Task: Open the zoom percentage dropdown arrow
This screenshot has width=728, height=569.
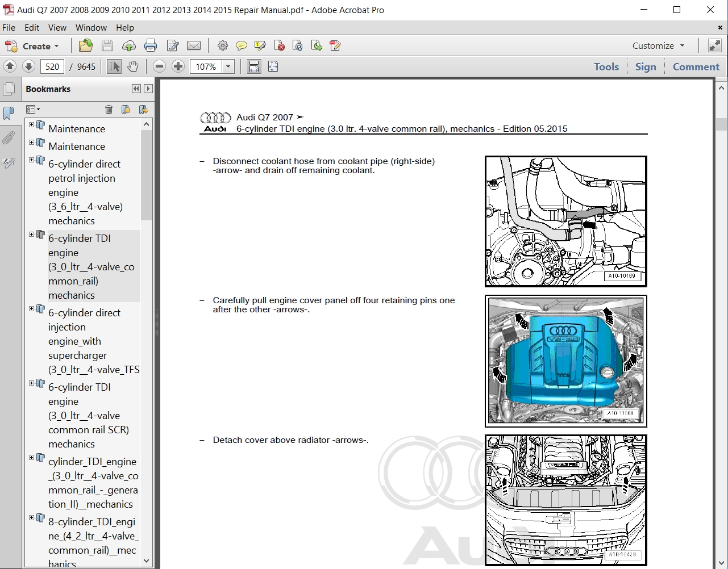Action: pos(228,66)
